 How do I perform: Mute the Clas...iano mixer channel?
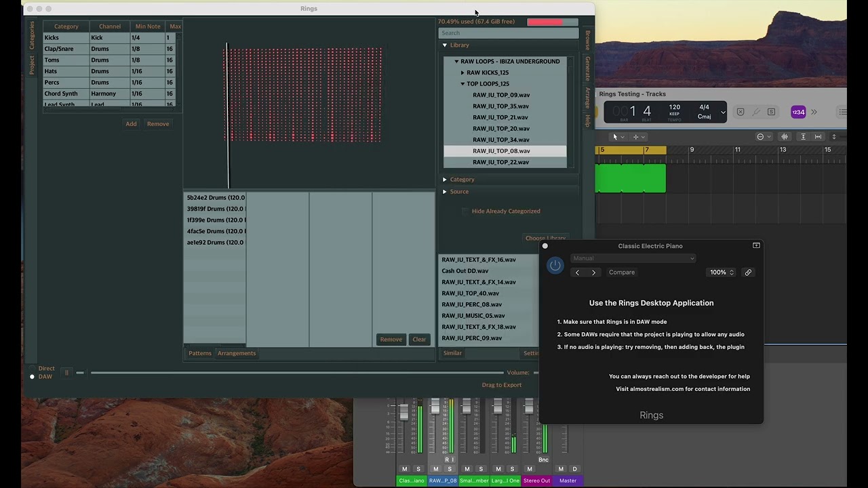tap(405, 469)
